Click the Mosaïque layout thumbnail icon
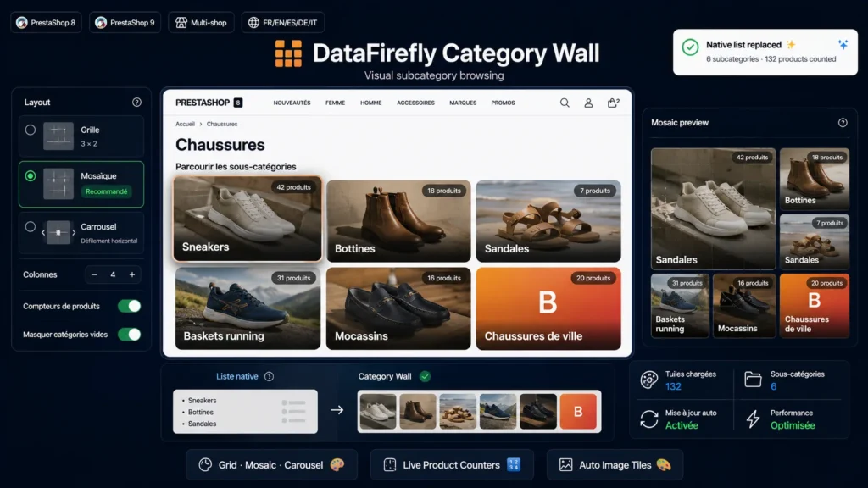This screenshot has height=488, width=868. click(x=58, y=184)
